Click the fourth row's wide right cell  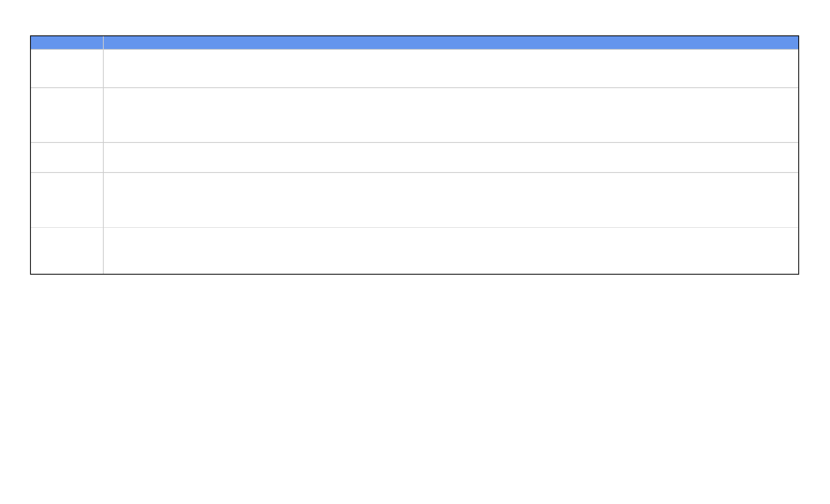451,200
